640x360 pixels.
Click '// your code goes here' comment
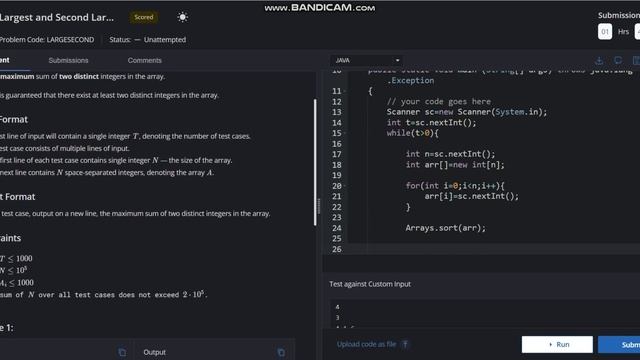439,101
